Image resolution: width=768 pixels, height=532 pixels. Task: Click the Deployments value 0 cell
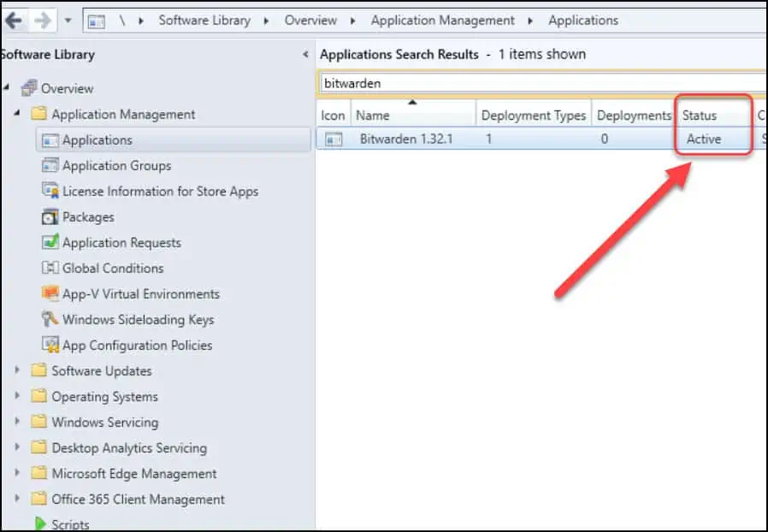(x=605, y=139)
